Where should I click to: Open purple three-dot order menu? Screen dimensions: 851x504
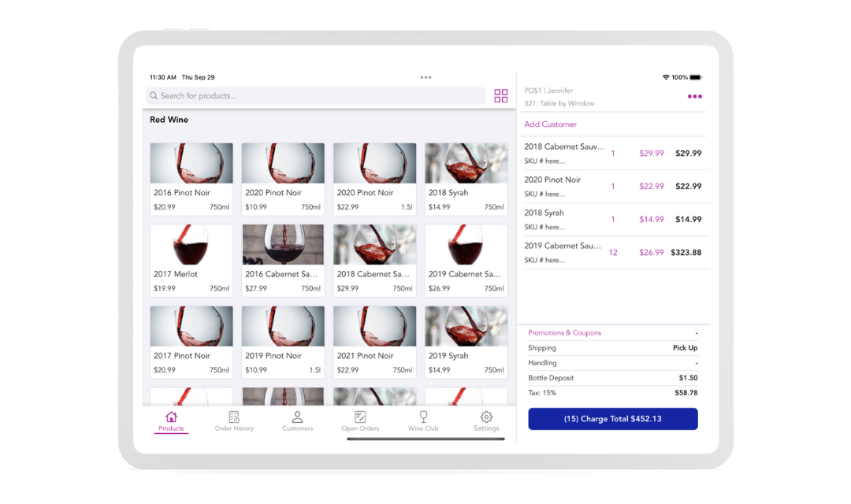click(694, 97)
